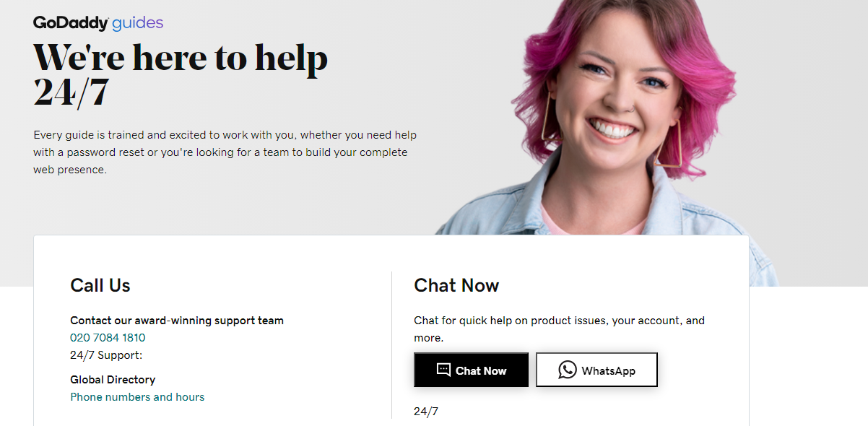Click the Global Directory label

pos(113,380)
